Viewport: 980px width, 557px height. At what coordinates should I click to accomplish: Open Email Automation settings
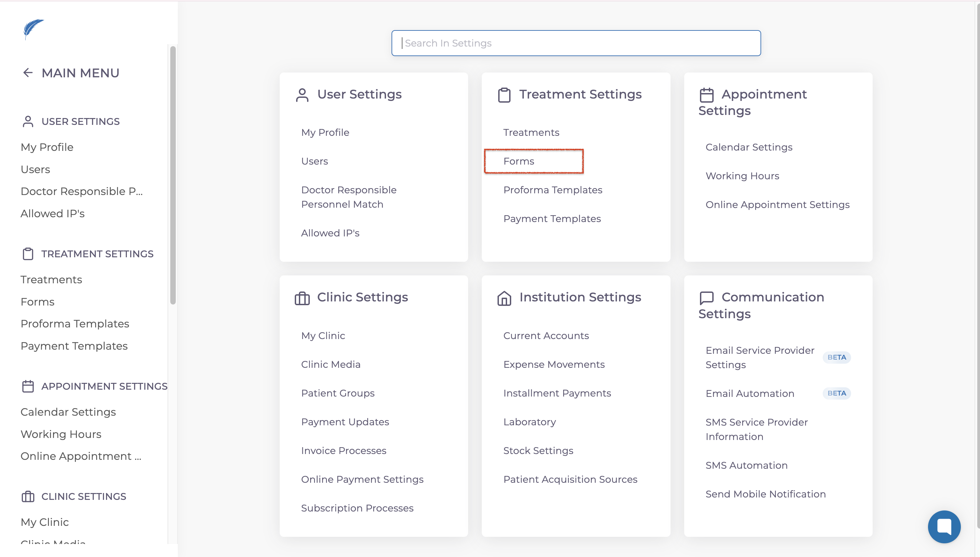[x=750, y=393]
